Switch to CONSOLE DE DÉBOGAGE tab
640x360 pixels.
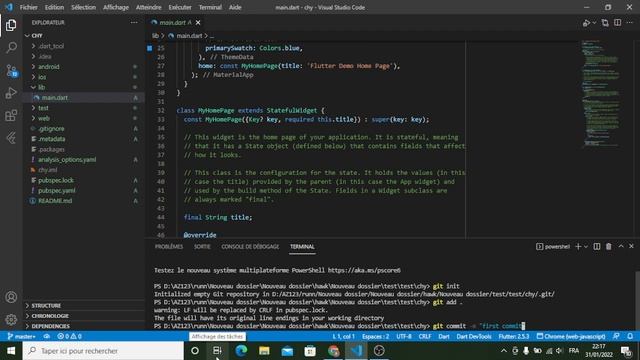[x=250, y=247]
